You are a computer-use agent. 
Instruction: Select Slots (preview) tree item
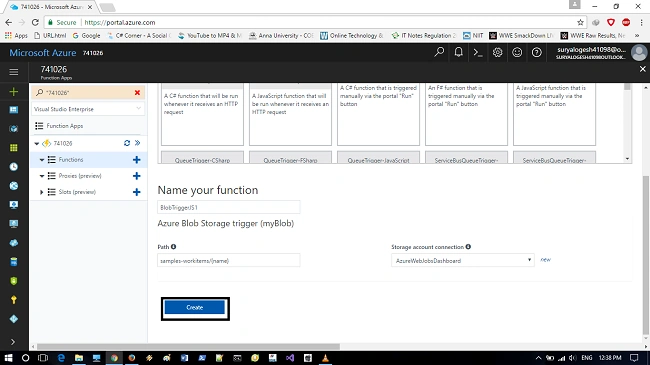tap(77, 192)
